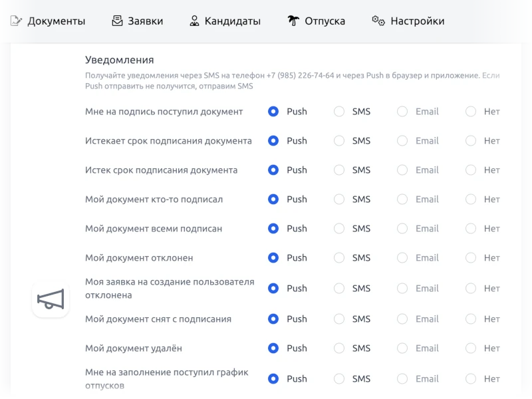This screenshot has height=399, width=532.
Task: Click the Уведомления section heading
Action: click(x=120, y=60)
